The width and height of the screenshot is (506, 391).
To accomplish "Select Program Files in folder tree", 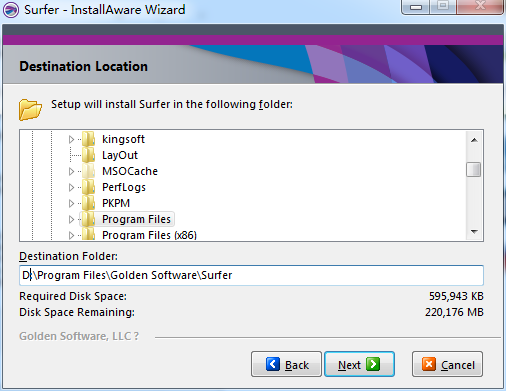I will (x=136, y=219).
